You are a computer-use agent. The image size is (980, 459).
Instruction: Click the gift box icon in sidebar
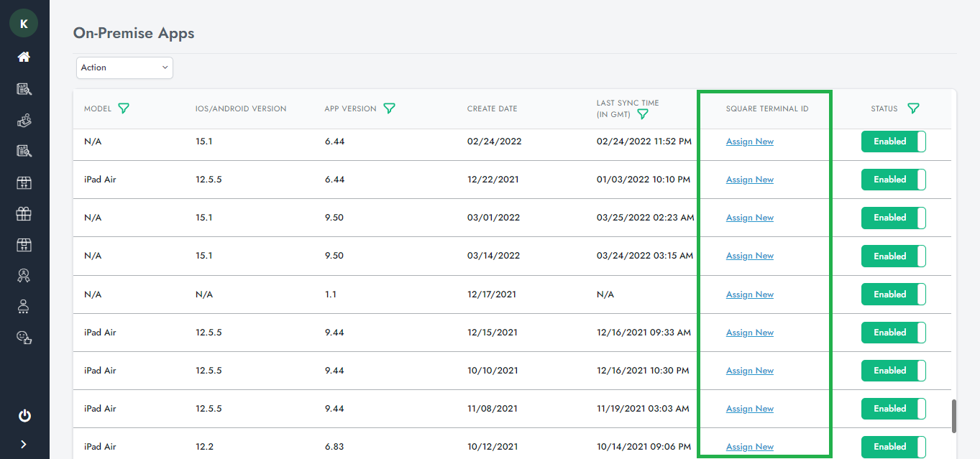click(24, 213)
